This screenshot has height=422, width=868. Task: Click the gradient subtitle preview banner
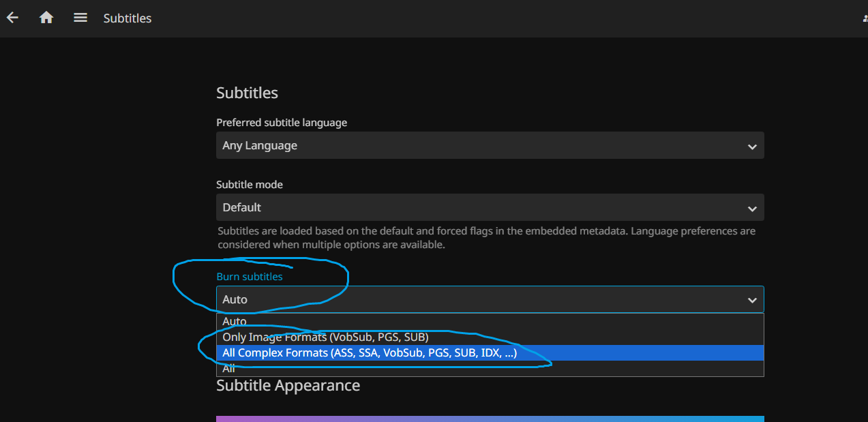click(x=490, y=418)
